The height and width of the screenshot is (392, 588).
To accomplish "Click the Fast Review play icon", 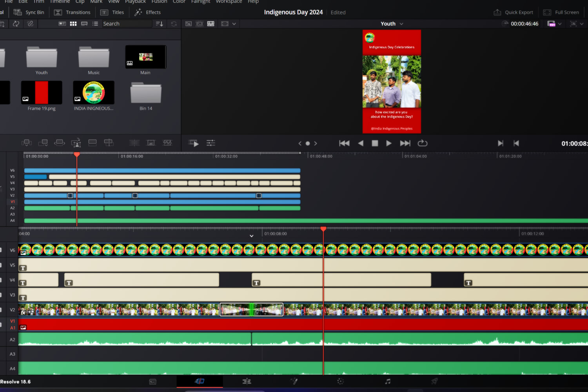I will 194,143.
